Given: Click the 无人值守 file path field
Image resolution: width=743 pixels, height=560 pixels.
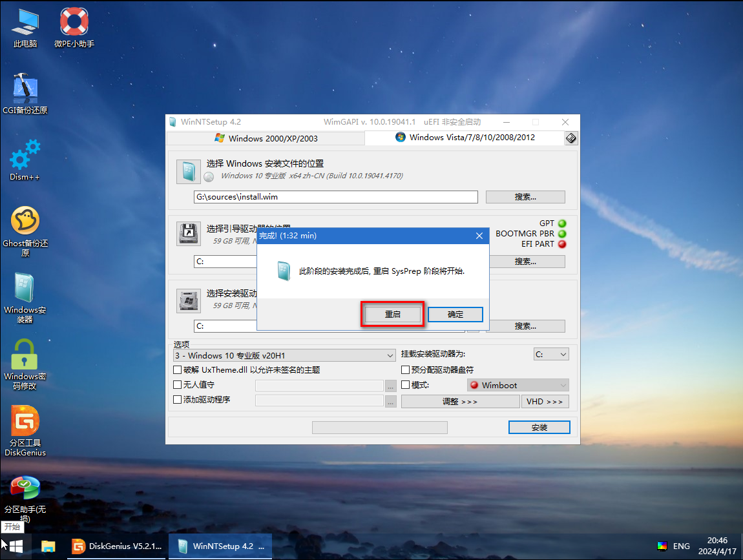Looking at the screenshot, I should tap(319, 386).
